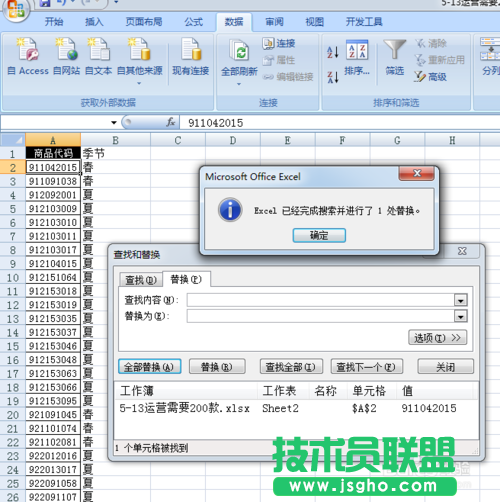The height and width of the screenshot is (502, 500).
Task: Click 关闭 button in dialog
Action: click(x=445, y=367)
